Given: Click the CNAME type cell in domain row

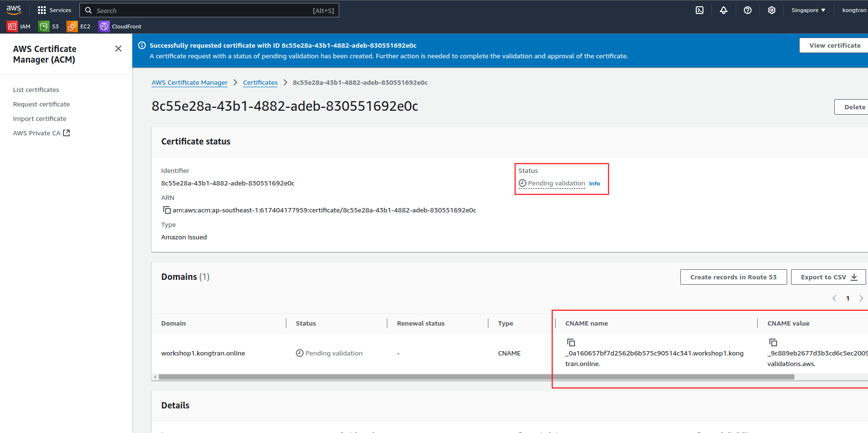Looking at the screenshot, I should (509, 353).
